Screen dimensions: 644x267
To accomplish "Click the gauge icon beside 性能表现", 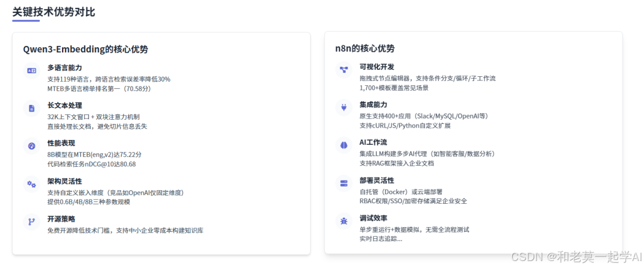I will pyautogui.click(x=32, y=146).
